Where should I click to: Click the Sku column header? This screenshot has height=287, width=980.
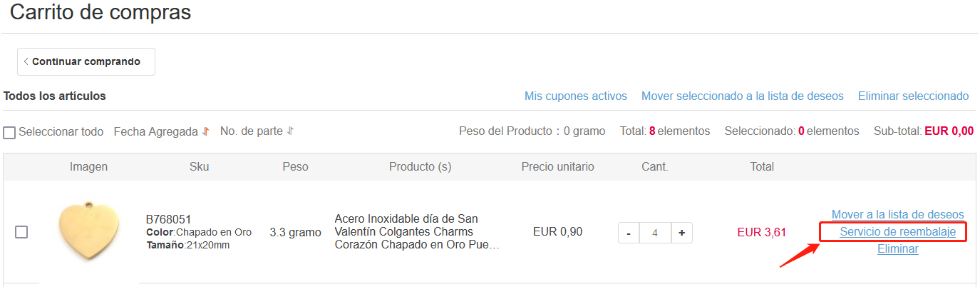(x=200, y=166)
